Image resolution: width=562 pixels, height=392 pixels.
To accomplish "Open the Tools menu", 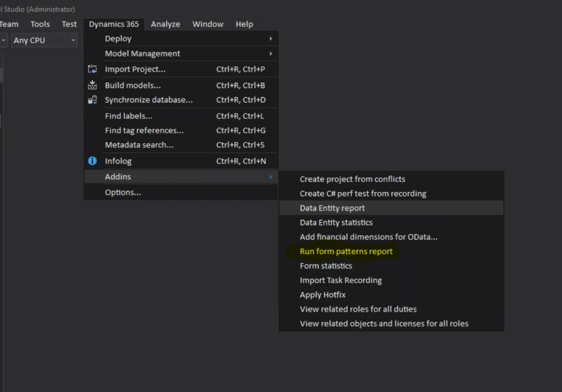I will (40, 24).
